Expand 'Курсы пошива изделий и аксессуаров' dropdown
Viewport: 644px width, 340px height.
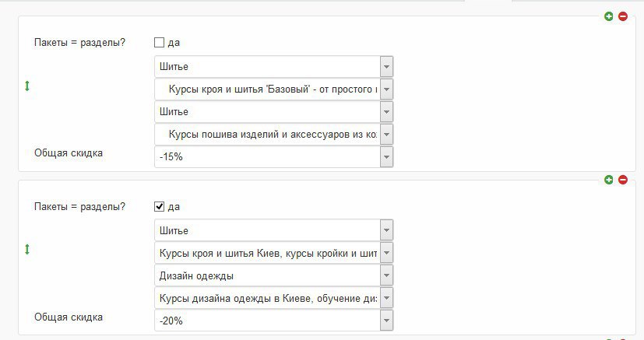pyautogui.click(x=386, y=135)
